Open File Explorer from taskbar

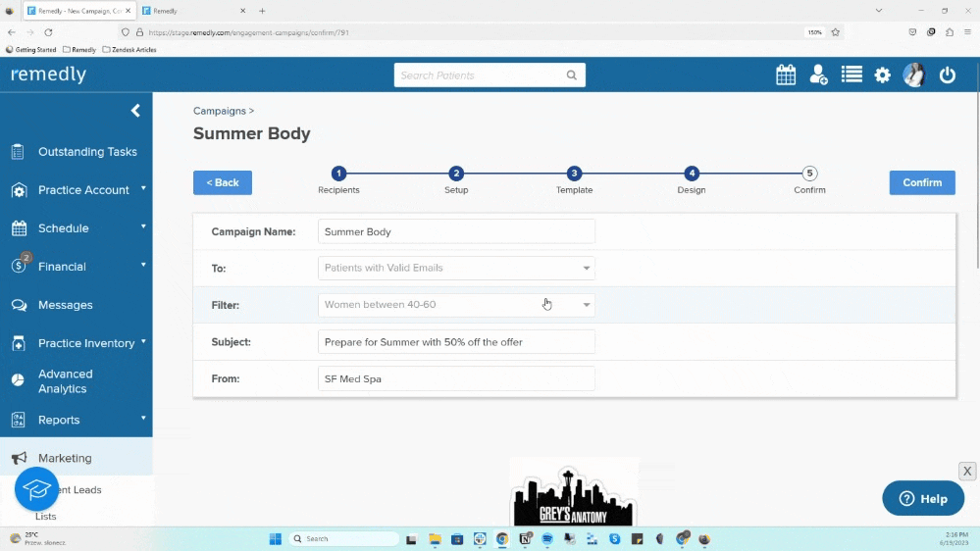[x=435, y=538]
